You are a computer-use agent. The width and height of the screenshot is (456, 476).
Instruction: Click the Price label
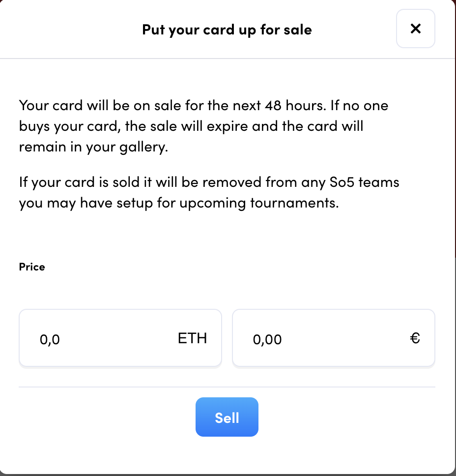32,267
